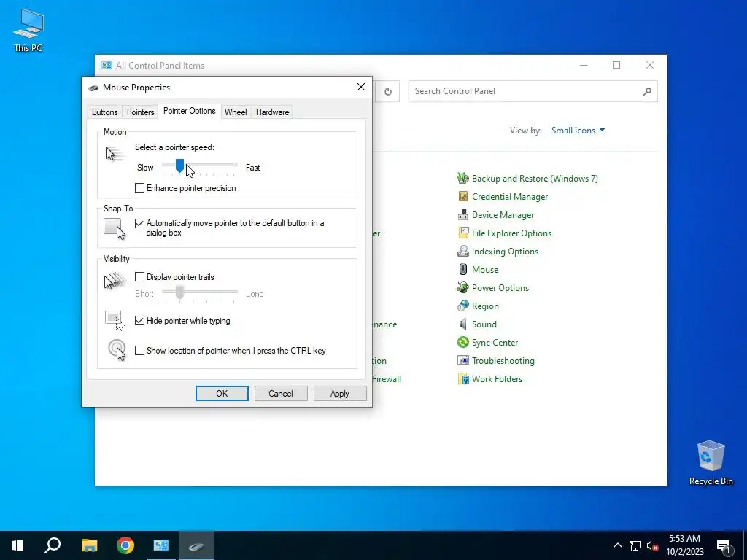The width and height of the screenshot is (747, 560).
Task: Open the Credential Manager link
Action: tap(510, 197)
